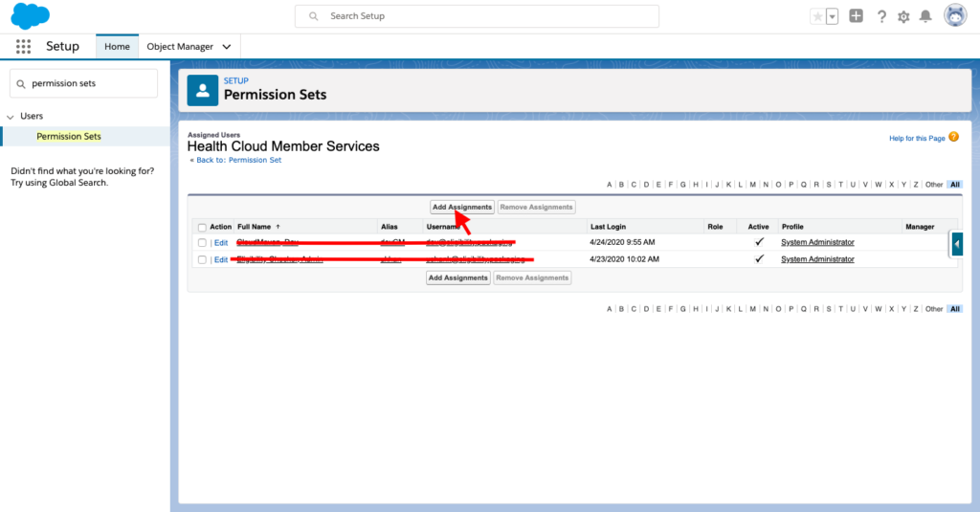This screenshot has height=512, width=980.
Task: Check the first user row checkbox
Action: point(202,242)
